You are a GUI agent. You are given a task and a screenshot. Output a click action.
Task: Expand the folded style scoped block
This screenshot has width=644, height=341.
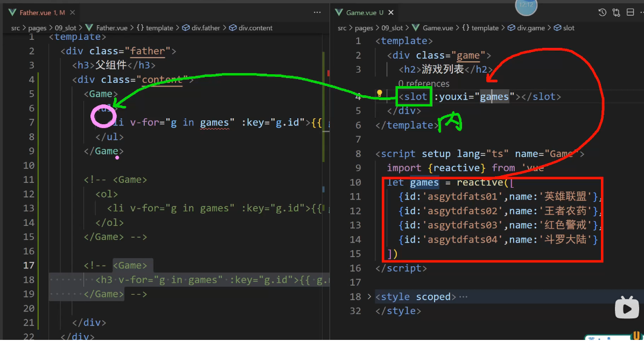pos(369,296)
